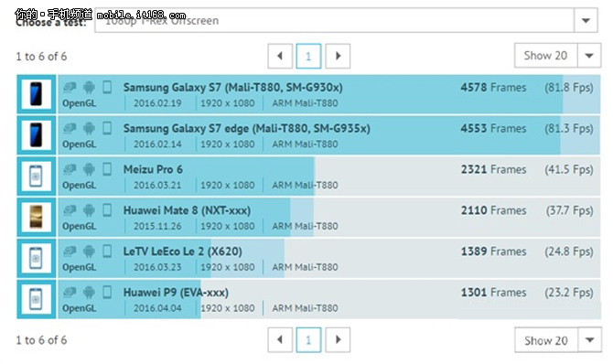Go to previous page in top pagination
The height and width of the screenshot is (364, 613).
click(x=280, y=56)
